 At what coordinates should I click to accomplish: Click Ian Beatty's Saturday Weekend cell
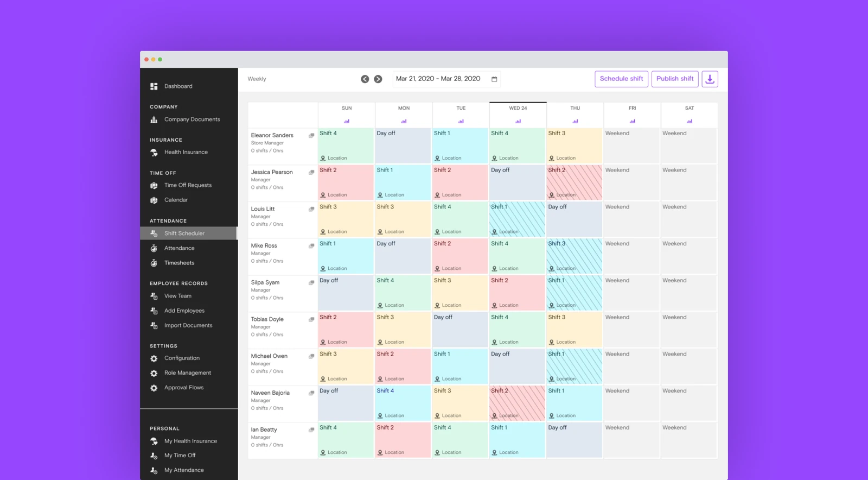coord(689,440)
